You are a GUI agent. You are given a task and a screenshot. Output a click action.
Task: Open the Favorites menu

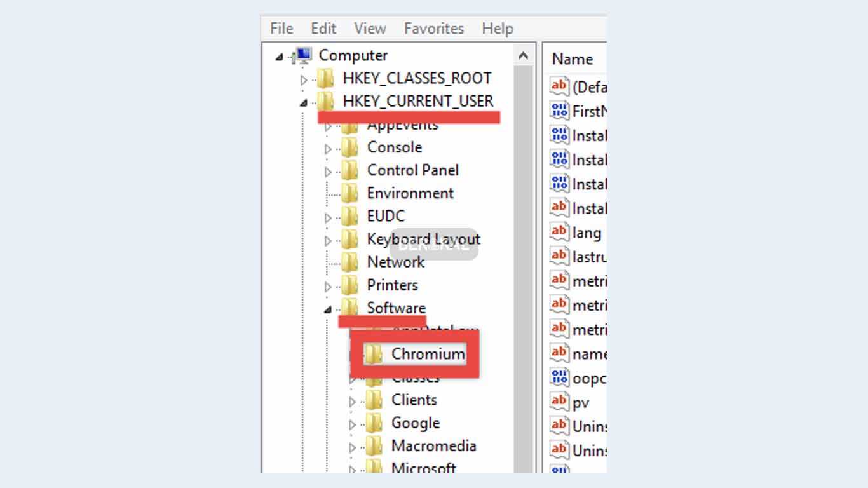434,29
